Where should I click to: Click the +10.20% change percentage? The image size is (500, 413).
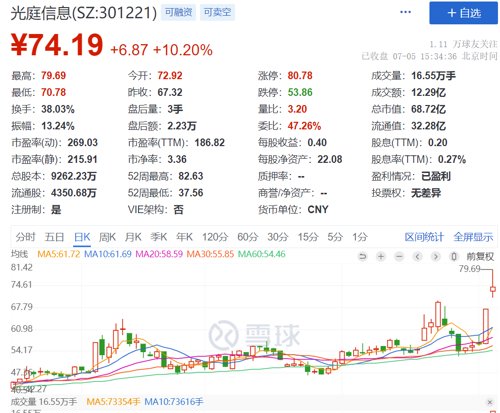point(182,50)
